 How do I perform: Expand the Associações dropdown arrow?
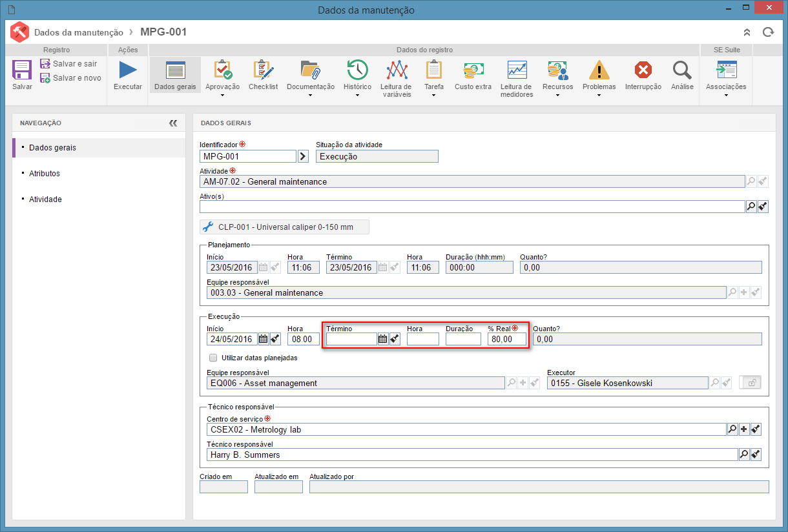[726, 96]
